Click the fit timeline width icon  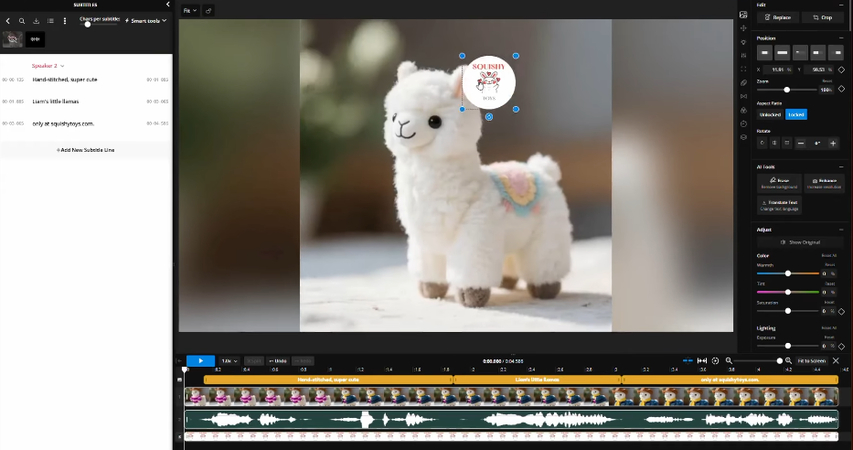tap(702, 360)
